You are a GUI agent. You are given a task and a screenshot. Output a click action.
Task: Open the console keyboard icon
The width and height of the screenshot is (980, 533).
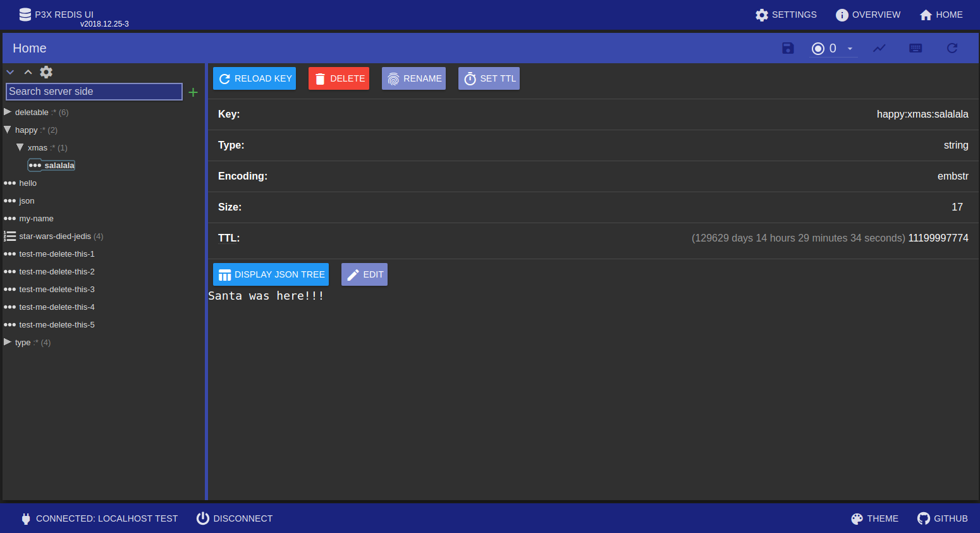pos(916,48)
